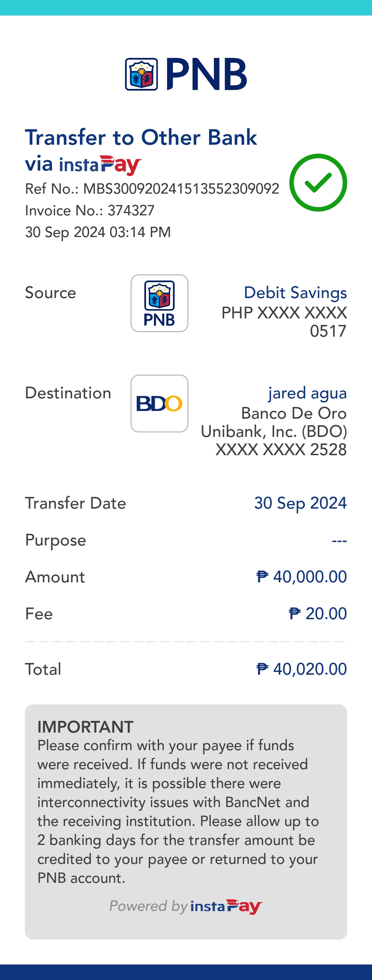Click the IMPORTANT notice heading
372x980 pixels.
pyautogui.click(x=85, y=727)
